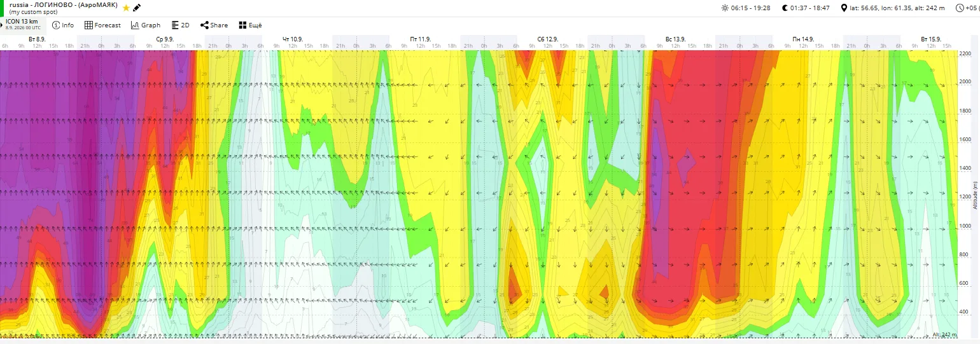Click the clock time zone icon
This screenshot has width=980, height=344.
(x=960, y=8)
